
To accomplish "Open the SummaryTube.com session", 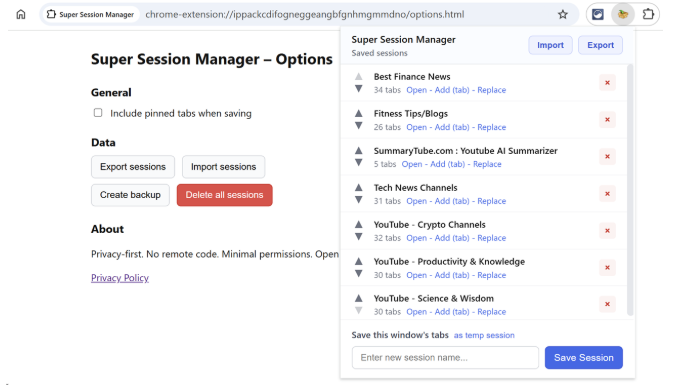I will [x=412, y=164].
